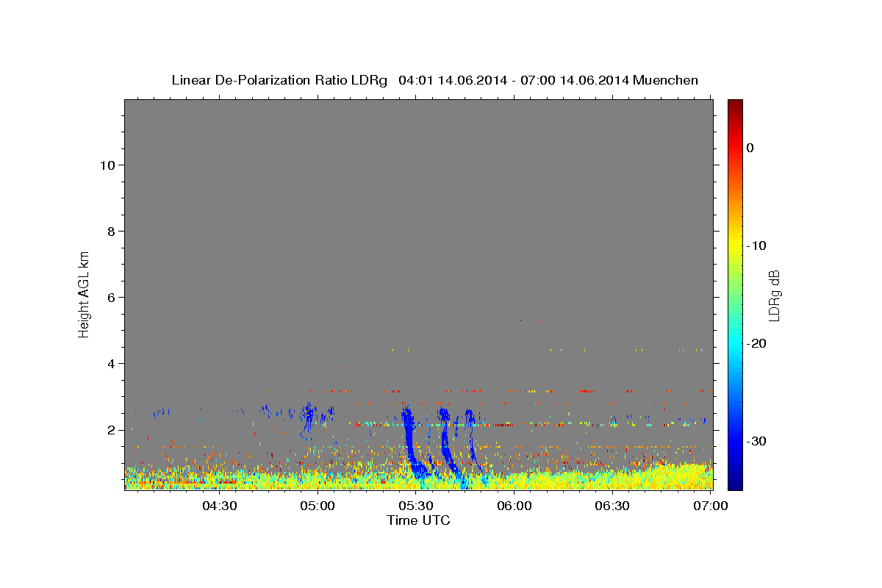The image size is (882, 588).
Task: Click the colorbar value -20
Action: [x=757, y=343]
